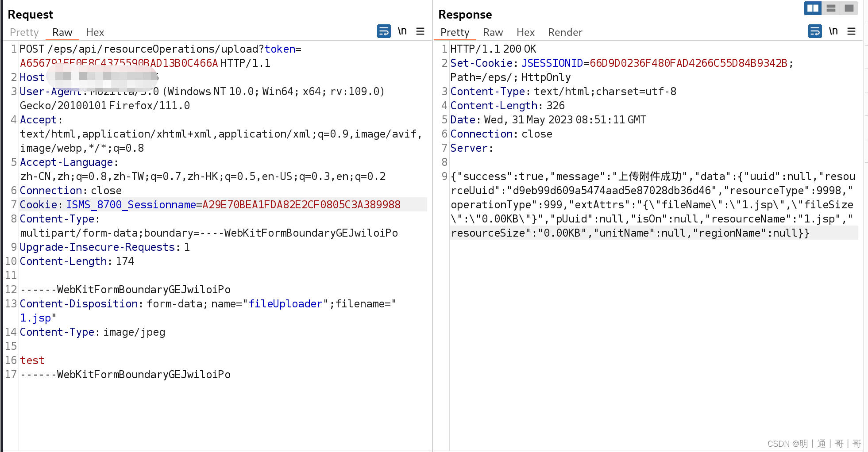The height and width of the screenshot is (452, 868).
Task: Click the Connection: close response header
Action: [501, 134]
